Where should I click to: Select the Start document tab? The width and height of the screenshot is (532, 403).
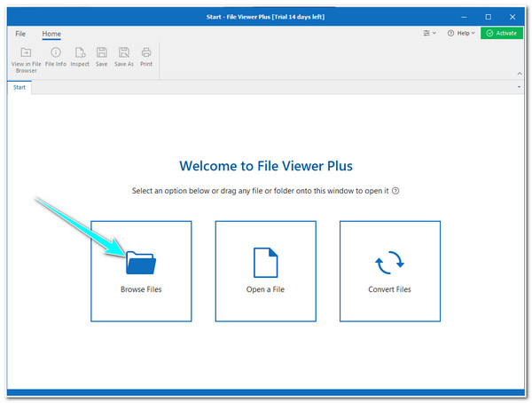[20, 87]
